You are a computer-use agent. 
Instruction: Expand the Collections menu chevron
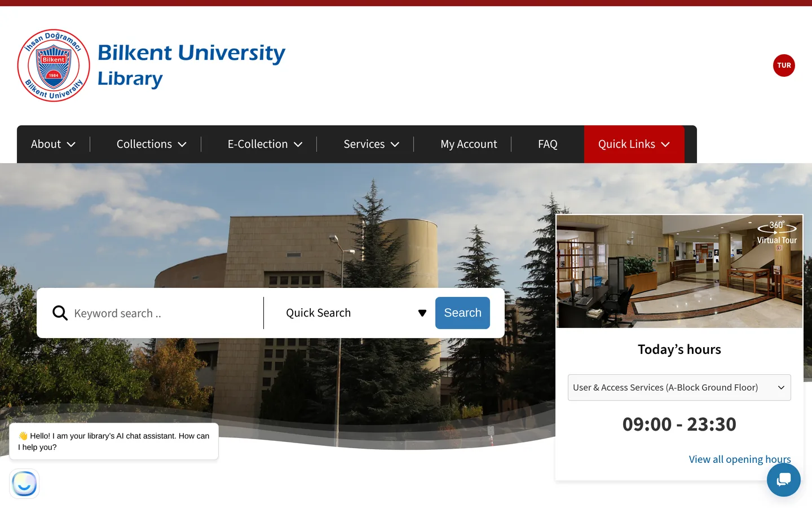[x=182, y=144]
